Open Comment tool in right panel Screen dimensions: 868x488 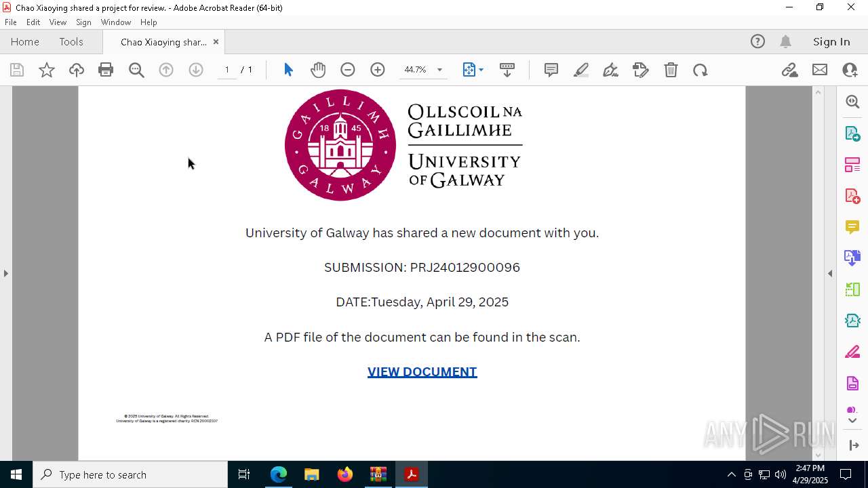852,226
